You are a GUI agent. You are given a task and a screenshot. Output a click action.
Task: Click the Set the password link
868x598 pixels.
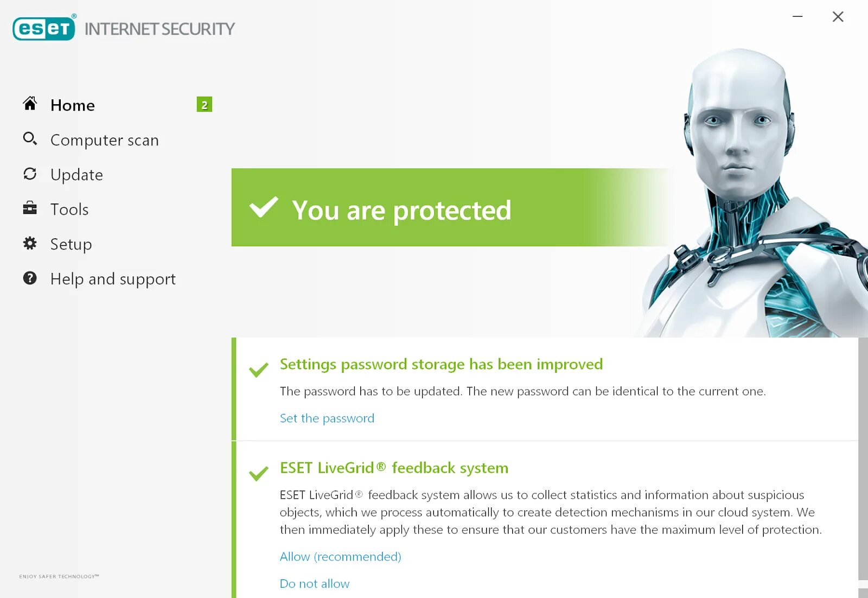(x=327, y=418)
